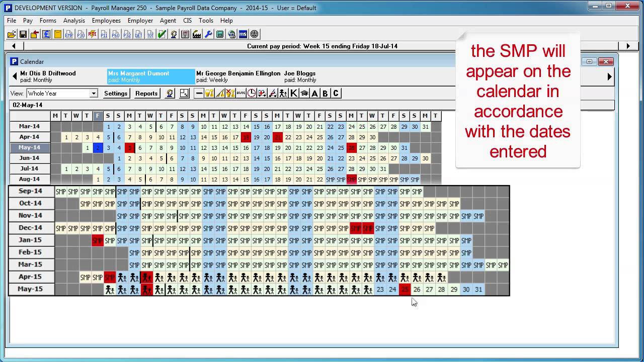Select the parental leave figures icon

pos(283,93)
